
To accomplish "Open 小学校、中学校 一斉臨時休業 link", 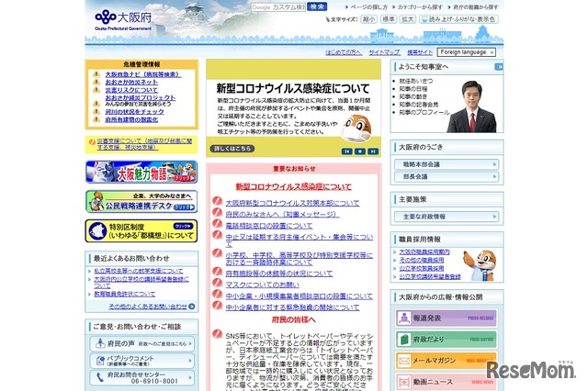I will point(300,259).
